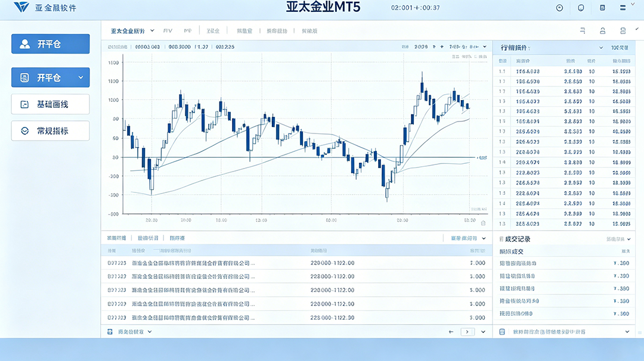Image resolution: width=644 pixels, height=361 pixels.
Task: Click the shield icon in top header
Action: (x=581, y=8)
